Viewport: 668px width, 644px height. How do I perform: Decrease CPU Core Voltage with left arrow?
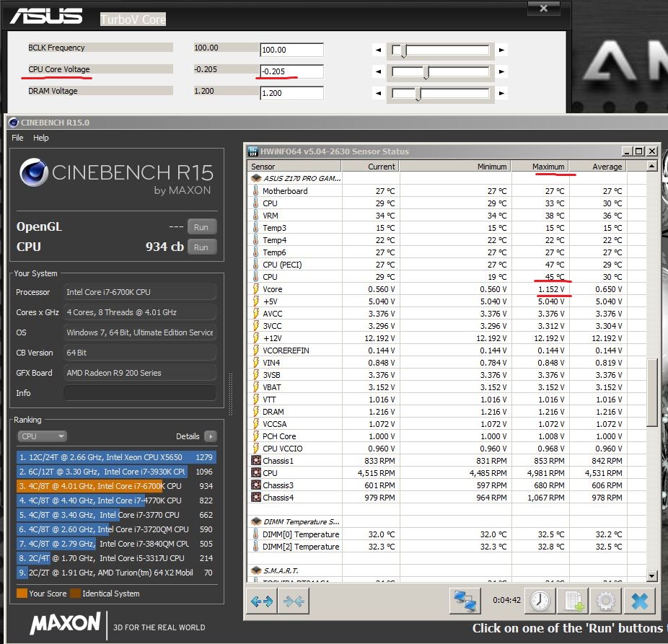point(378,71)
